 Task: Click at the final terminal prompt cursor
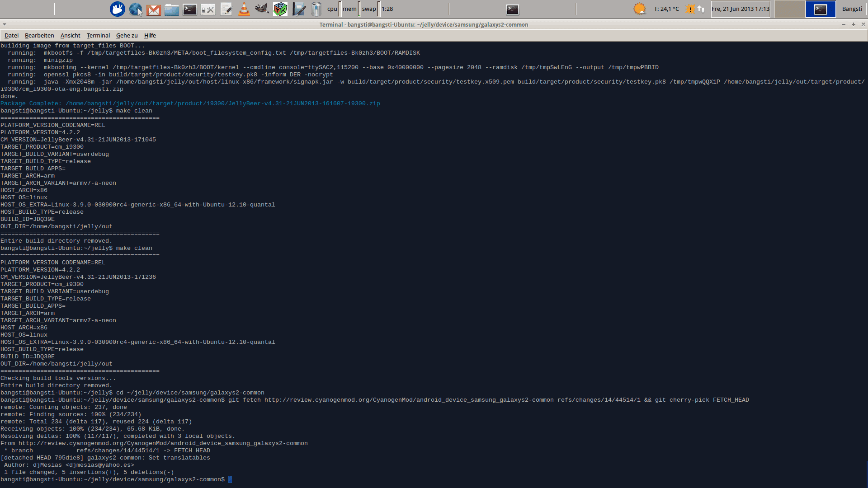230,479
